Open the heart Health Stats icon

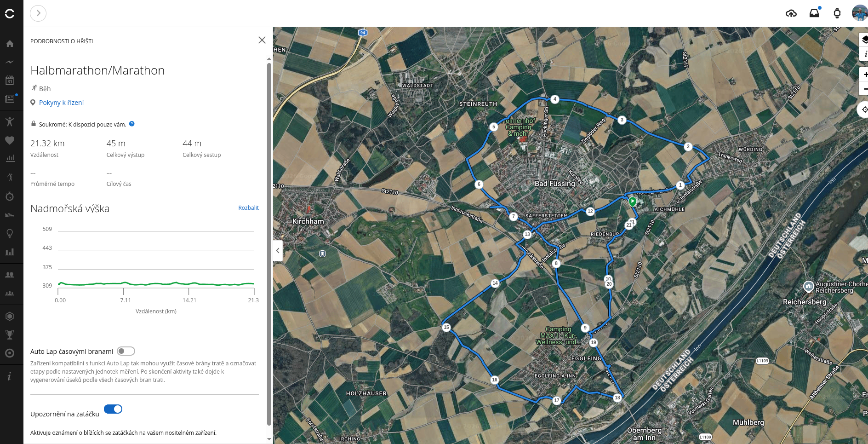10,140
